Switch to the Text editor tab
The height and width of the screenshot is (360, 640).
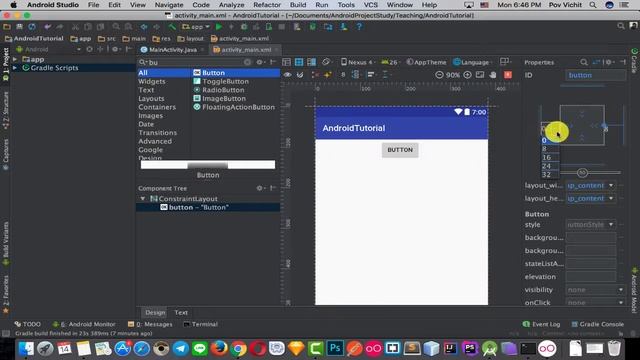(181, 313)
